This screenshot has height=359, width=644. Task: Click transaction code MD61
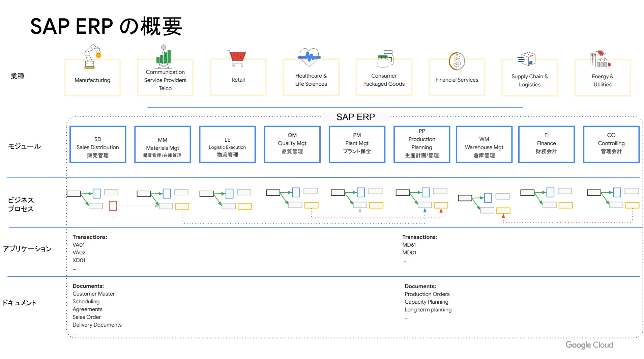[409, 245]
